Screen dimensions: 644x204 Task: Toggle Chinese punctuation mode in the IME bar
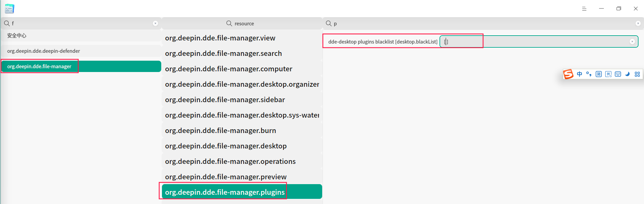pos(589,74)
